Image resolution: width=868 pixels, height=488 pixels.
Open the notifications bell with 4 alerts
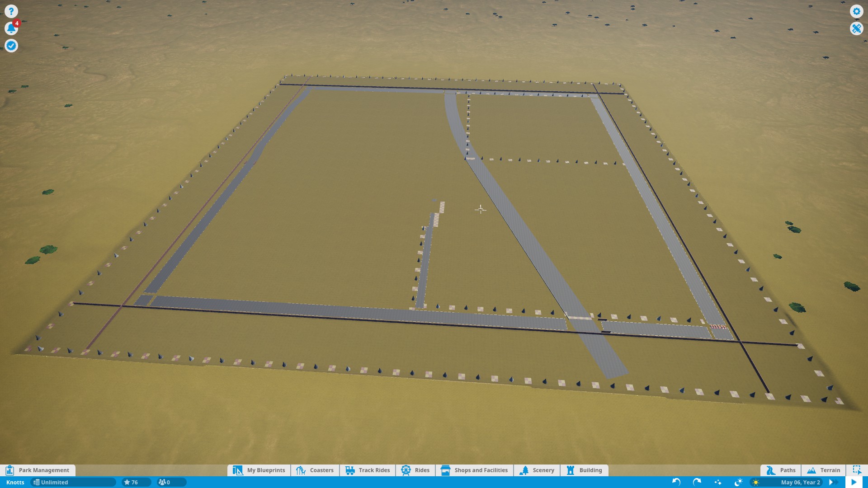coord(11,28)
